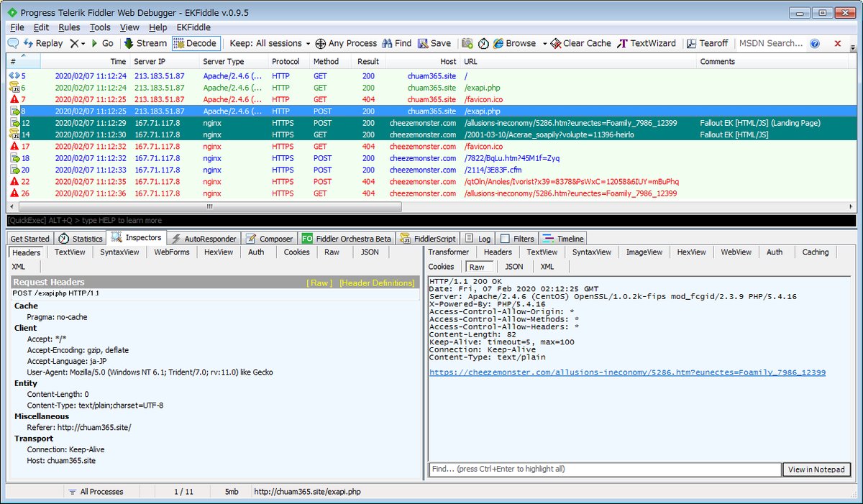This screenshot has height=504, width=863.
Task: Open the Tools menu
Action: [x=100, y=27]
